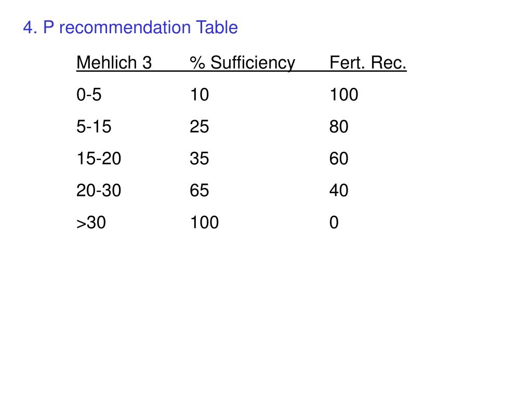Select sufficiency value 100 in last row

[204, 222]
